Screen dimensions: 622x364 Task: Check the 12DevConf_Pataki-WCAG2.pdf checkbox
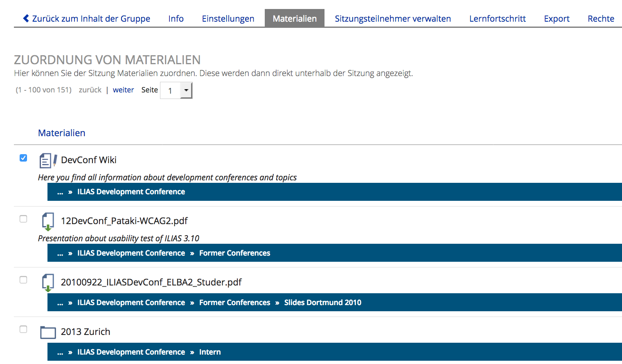click(23, 219)
